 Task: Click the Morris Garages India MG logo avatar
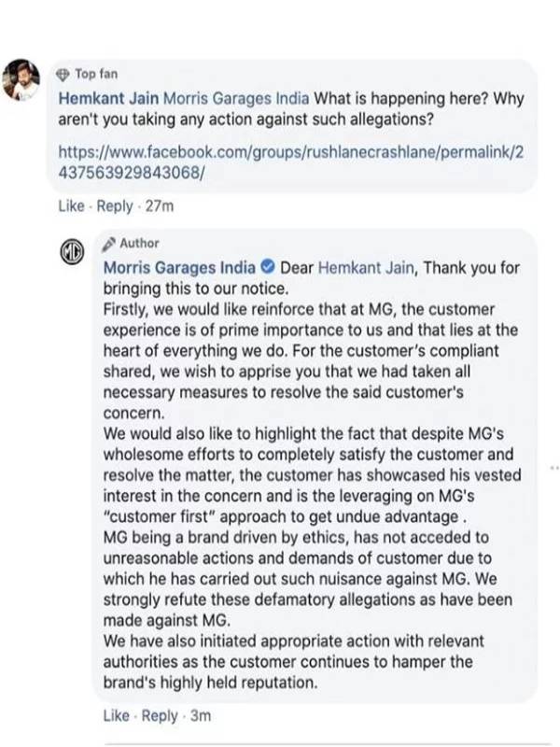(x=72, y=252)
